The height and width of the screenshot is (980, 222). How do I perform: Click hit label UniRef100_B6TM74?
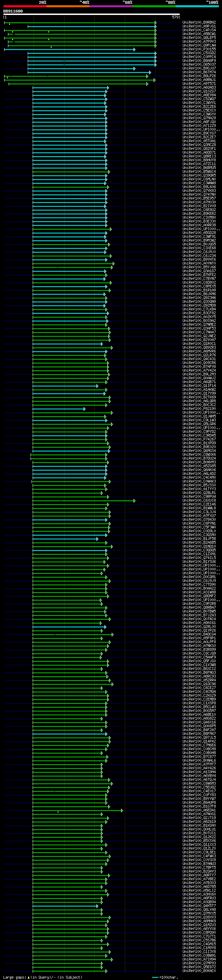coord(199,72)
